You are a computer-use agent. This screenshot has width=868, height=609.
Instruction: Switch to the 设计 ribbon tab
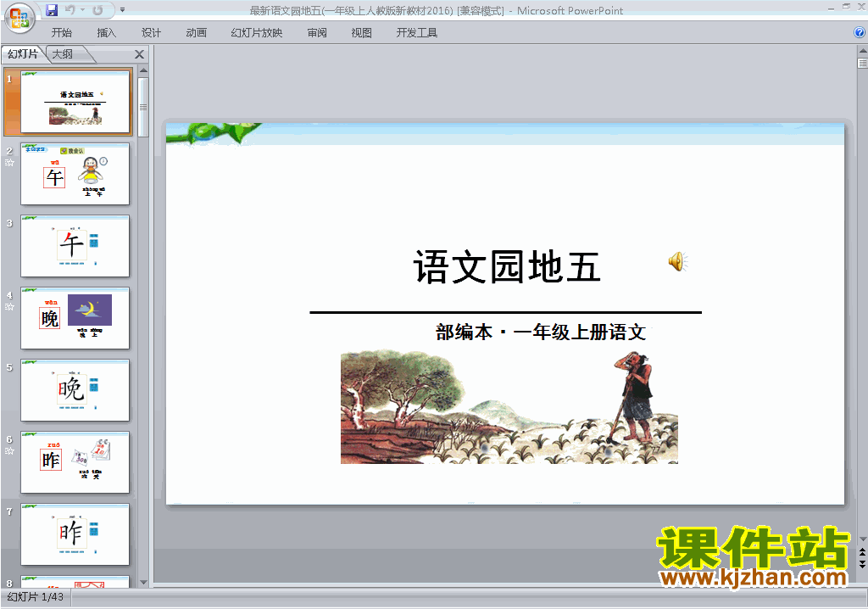pyautogui.click(x=151, y=33)
